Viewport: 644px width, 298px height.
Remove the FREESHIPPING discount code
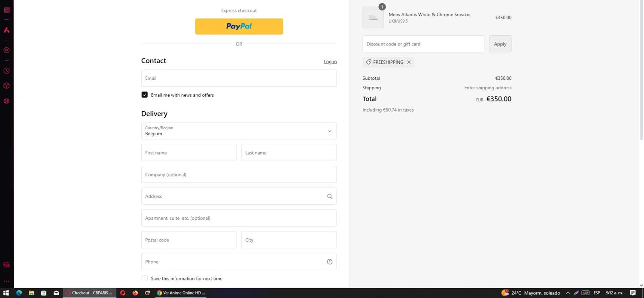point(409,62)
